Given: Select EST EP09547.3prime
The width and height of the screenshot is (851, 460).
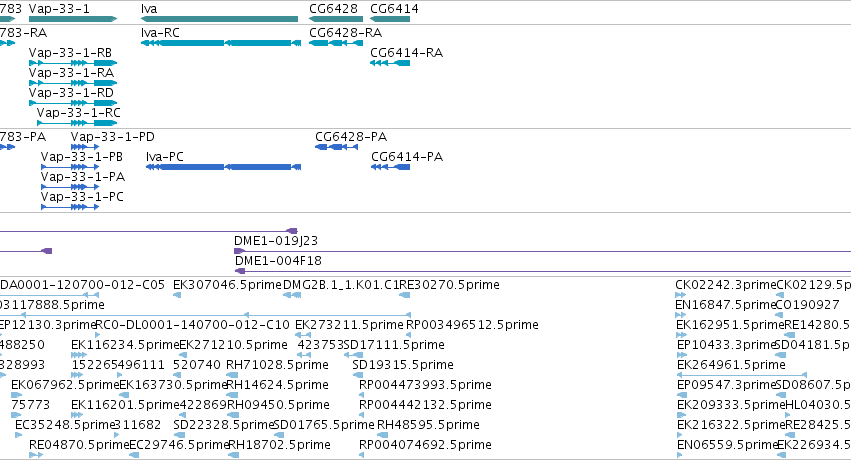Looking at the screenshot, I should click(x=726, y=385).
